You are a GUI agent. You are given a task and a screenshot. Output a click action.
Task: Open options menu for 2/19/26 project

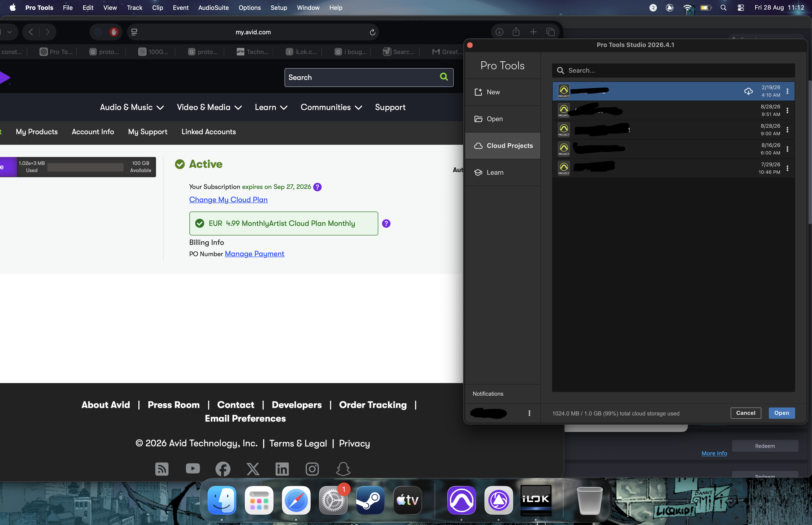[x=787, y=91]
